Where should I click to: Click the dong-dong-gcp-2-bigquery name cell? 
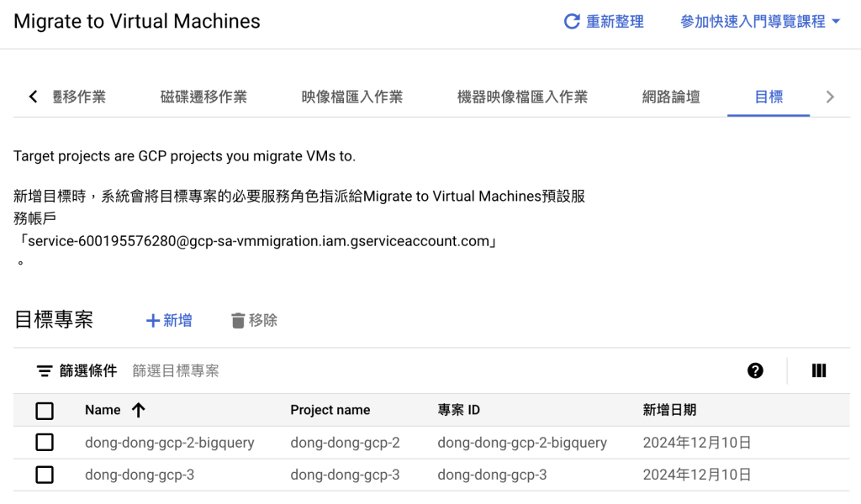170,443
